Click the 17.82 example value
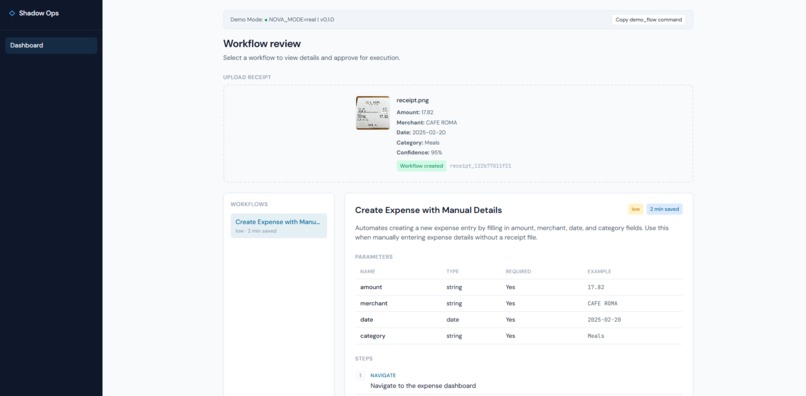The width and height of the screenshot is (806, 396). pos(596,287)
